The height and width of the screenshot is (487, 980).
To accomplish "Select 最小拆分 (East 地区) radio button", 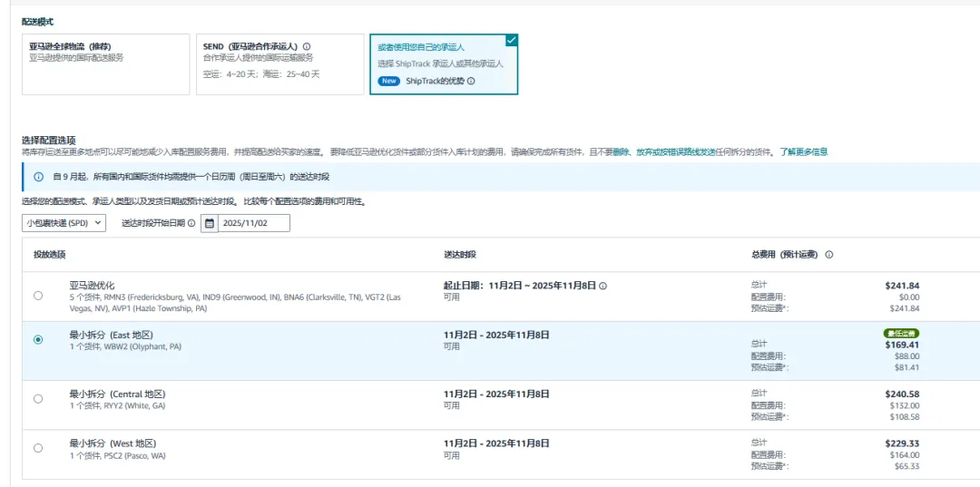I will click(x=38, y=340).
